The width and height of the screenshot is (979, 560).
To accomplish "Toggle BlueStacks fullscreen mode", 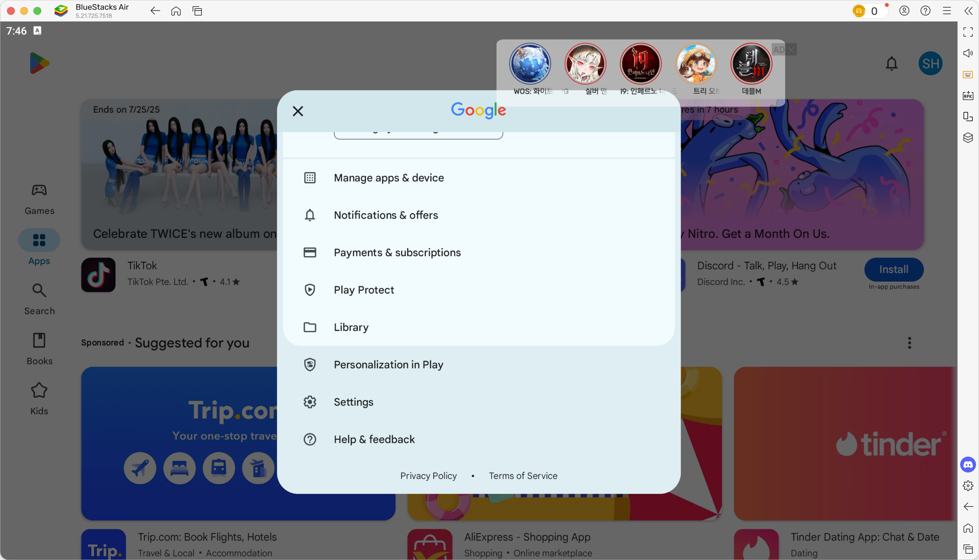I will coord(968,32).
